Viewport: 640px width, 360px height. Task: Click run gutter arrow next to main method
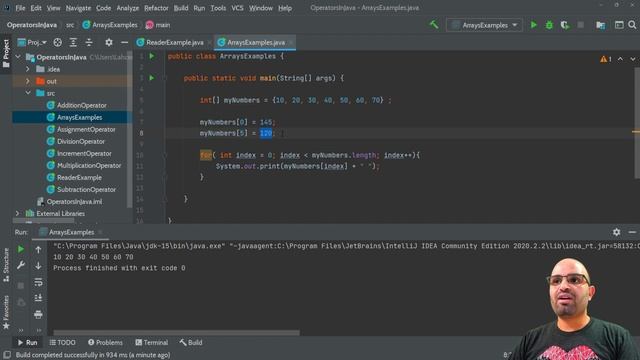152,78
